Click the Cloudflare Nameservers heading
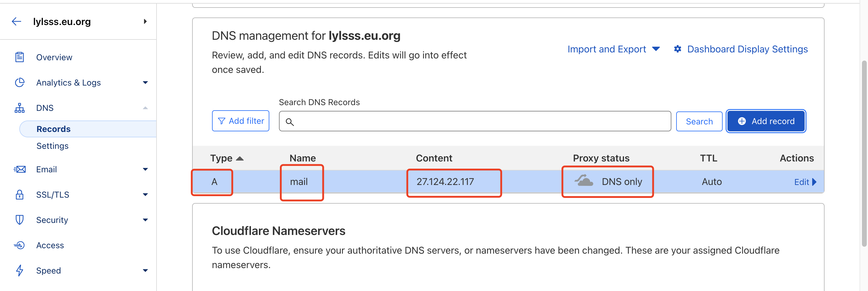 (x=278, y=231)
